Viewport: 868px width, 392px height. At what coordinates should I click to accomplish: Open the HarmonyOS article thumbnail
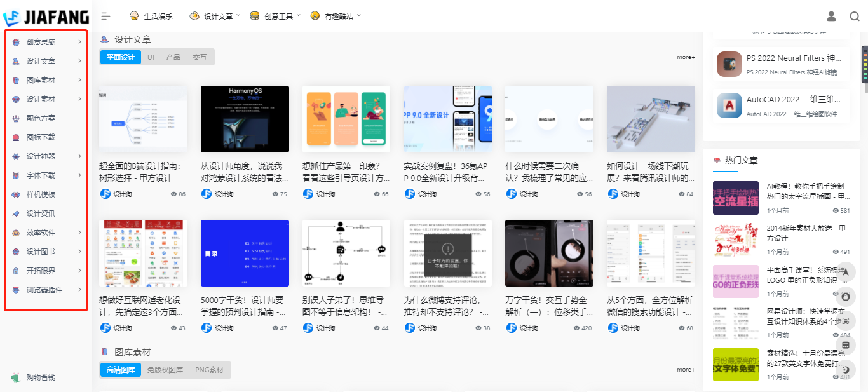coord(245,119)
